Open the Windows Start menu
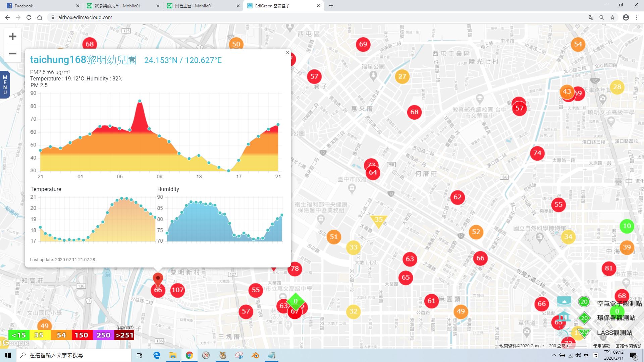This screenshot has height=362, width=644. pos(8,355)
